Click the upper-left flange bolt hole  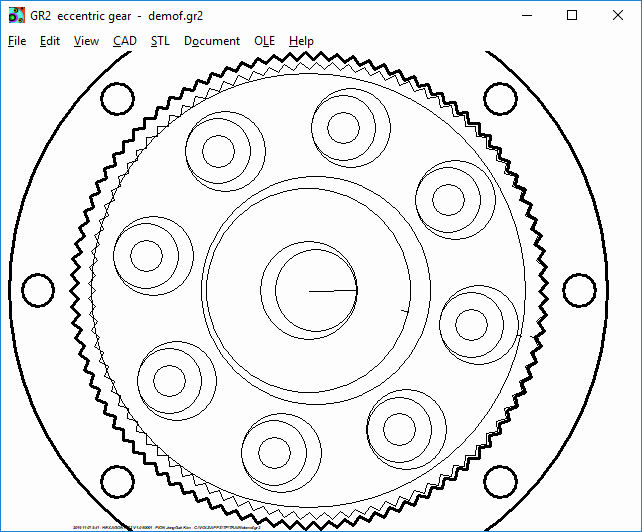(117, 99)
